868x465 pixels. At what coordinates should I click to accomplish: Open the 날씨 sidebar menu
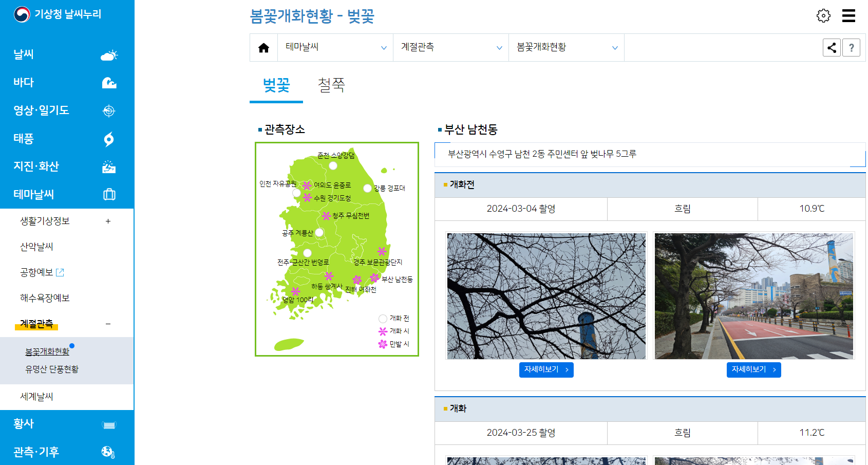[x=67, y=54]
